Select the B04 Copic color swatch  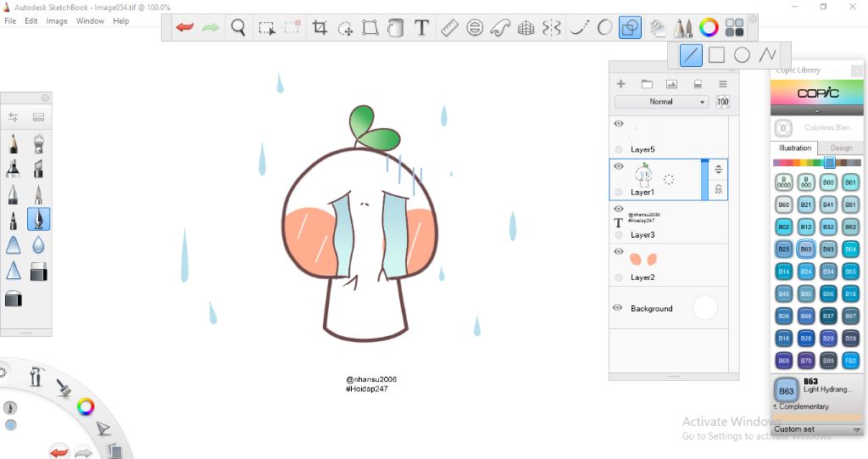850,249
